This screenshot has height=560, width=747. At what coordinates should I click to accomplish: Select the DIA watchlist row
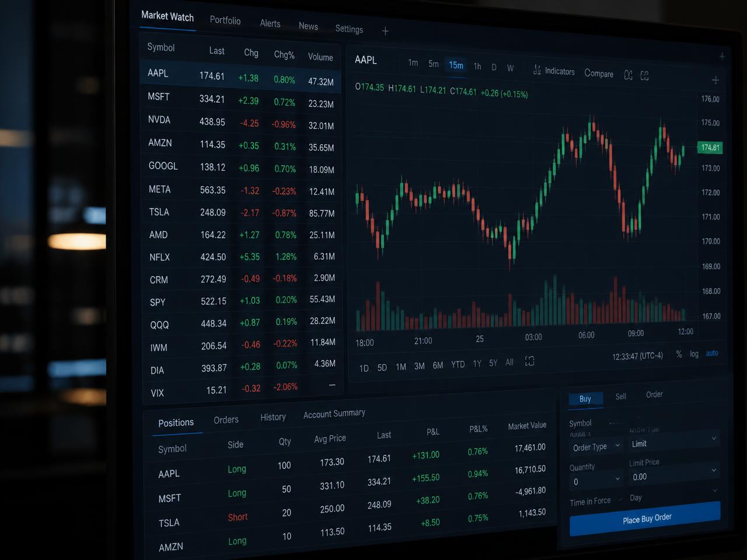click(242, 368)
